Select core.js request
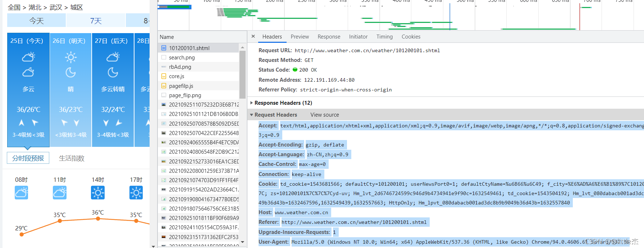The width and height of the screenshot is (644, 248). coord(198,76)
